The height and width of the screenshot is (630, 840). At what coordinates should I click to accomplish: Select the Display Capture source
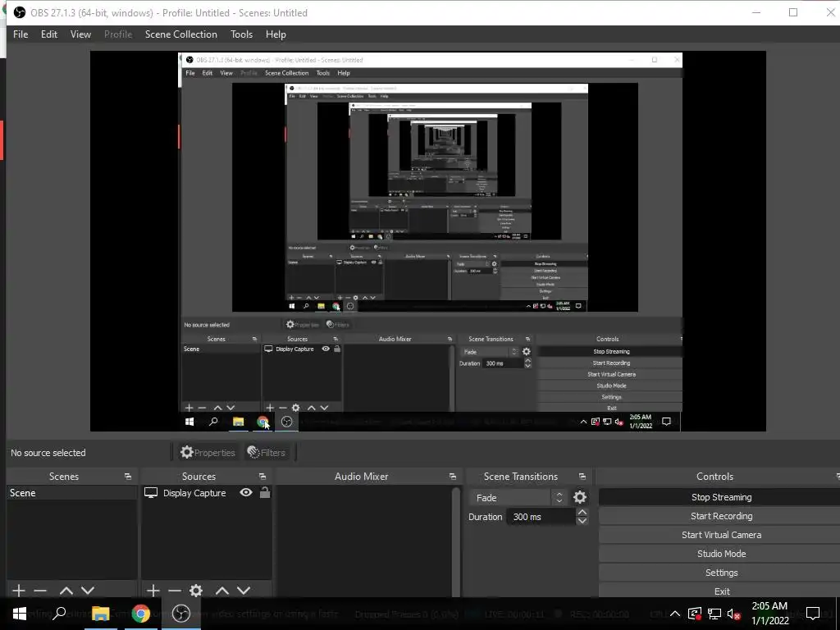(194, 493)
